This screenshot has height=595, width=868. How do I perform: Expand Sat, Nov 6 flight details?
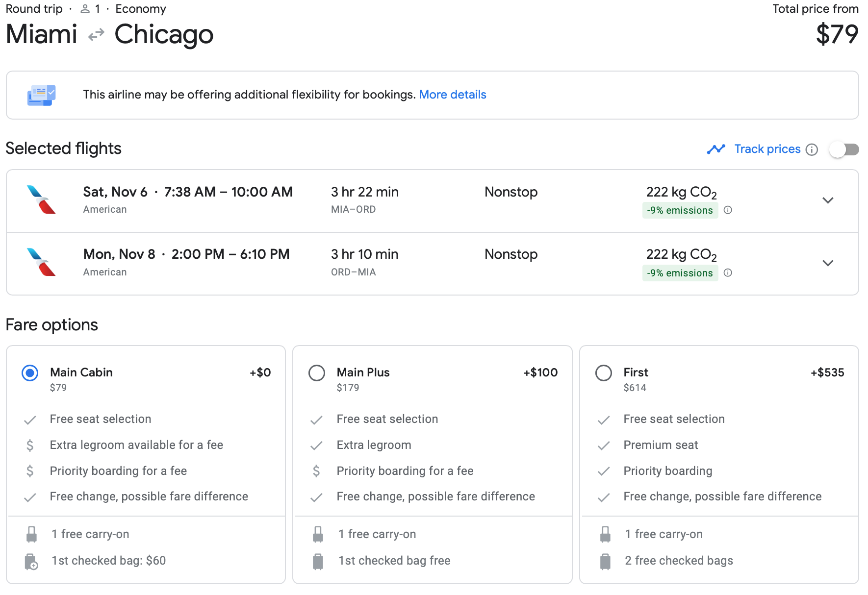(828, 200)
